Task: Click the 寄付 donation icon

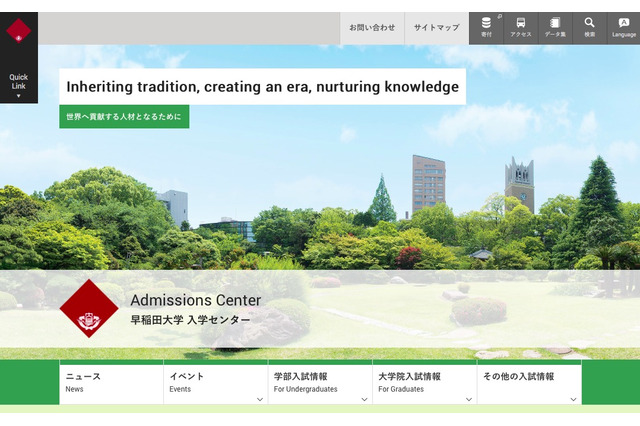Action: click(486, 28)
